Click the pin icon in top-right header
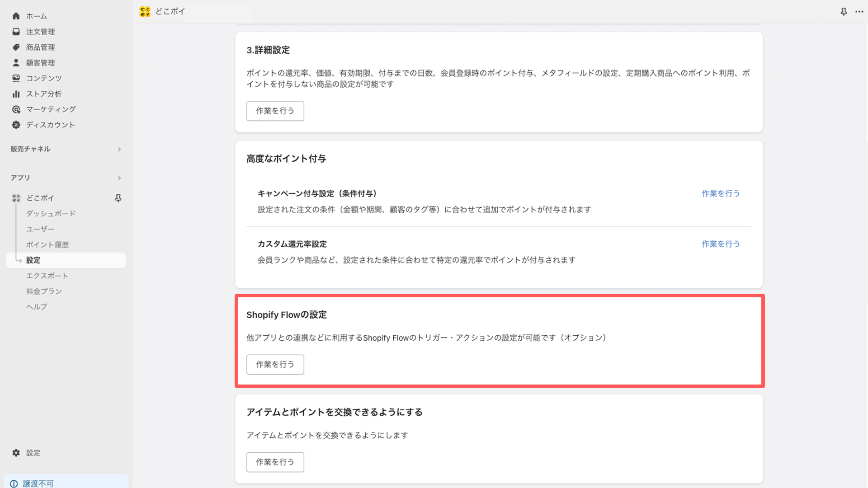Image resolution: width=868 pixels, height=488 pixels. pyautogui.click(x=844, y=12)
